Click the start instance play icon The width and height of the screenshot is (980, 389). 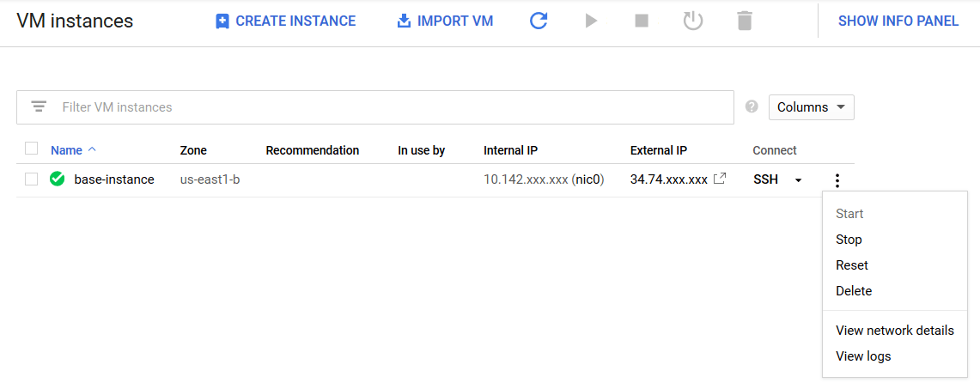click(x=591, y=21)
